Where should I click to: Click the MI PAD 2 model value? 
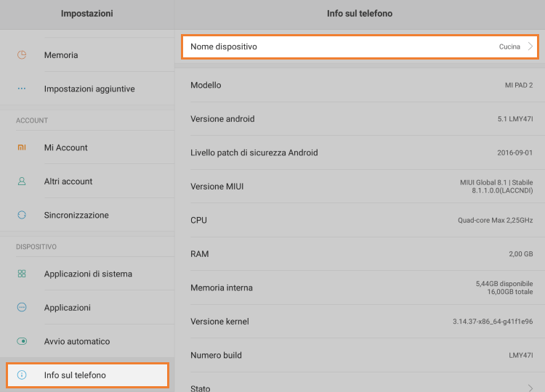tap(519, 85)
